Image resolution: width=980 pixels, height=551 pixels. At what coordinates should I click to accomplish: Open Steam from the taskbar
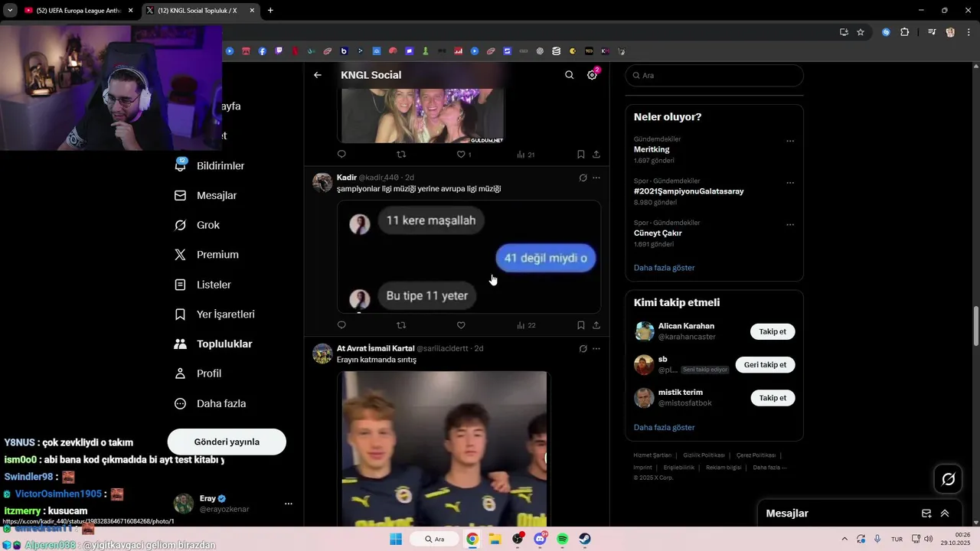[585, 539]
